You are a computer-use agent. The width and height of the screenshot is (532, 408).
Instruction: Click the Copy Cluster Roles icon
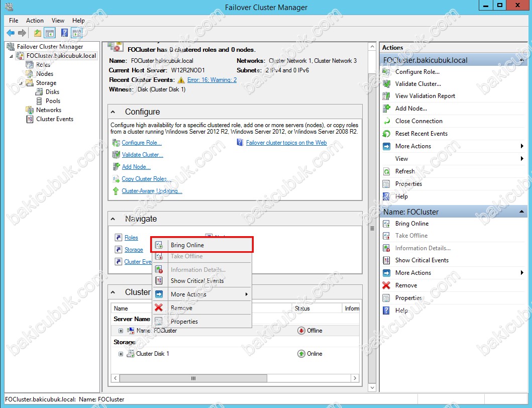pyautogui.click(x=116, y=179)
